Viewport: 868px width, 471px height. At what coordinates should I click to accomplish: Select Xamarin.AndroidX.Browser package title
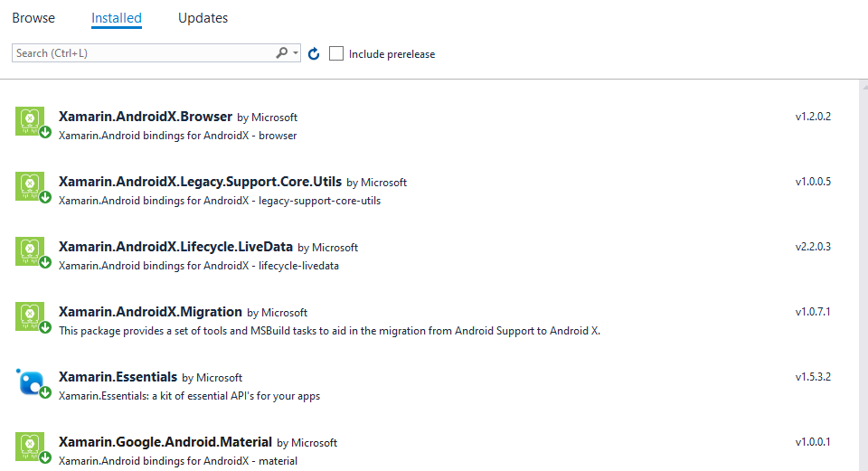[146, 117]
